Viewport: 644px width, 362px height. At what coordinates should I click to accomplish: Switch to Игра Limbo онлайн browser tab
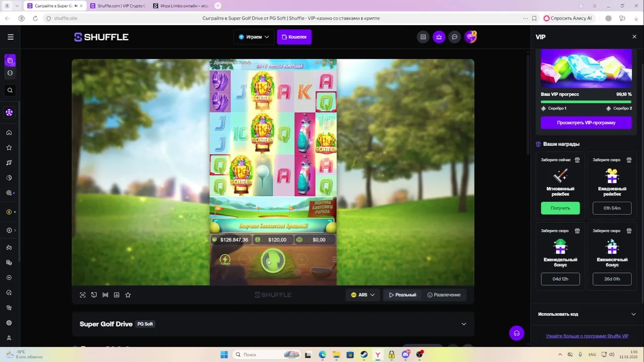(x=181, y=6)
